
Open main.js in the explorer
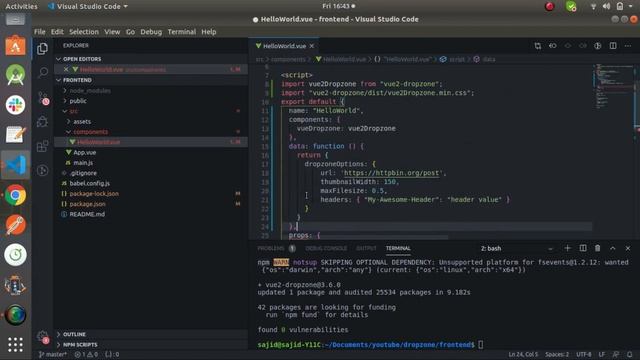pyautogui.click(x=151, y=162)
